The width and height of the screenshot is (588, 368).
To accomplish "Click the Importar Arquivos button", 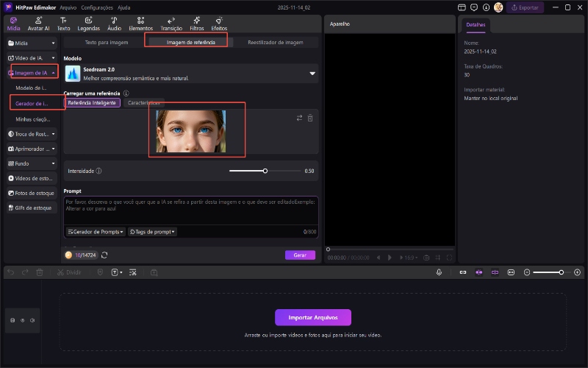I will tap(313, 317).
